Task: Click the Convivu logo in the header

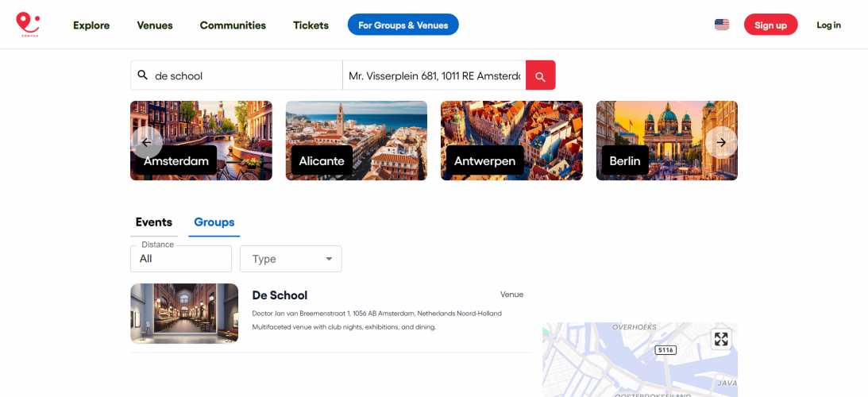Action: [28, 25]
